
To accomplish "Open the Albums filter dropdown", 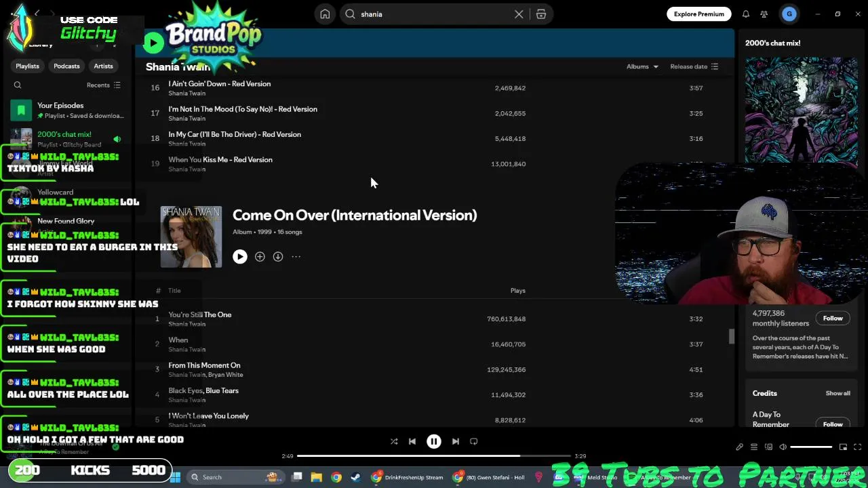I will point(642,66).
